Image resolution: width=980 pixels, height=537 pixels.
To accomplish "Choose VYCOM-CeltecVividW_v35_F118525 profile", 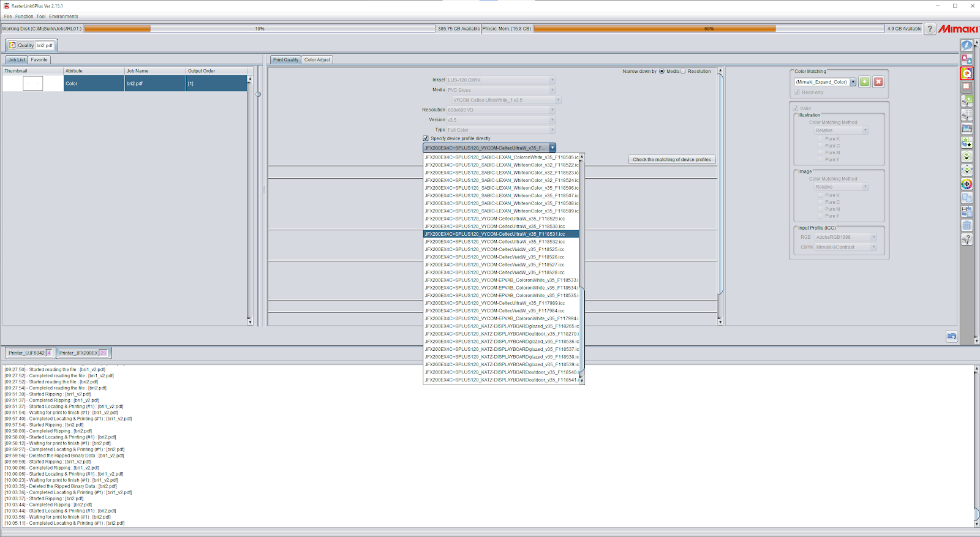I will [x=501, y=249].
